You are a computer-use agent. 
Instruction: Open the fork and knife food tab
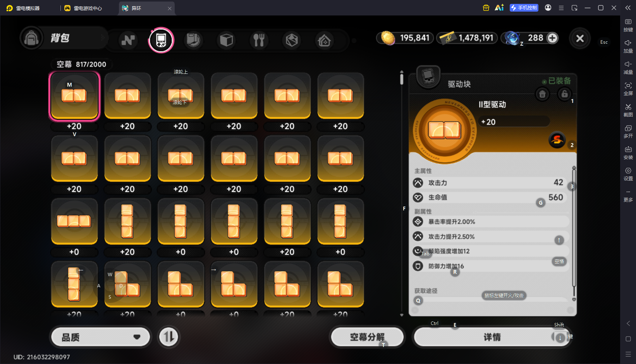259,40
